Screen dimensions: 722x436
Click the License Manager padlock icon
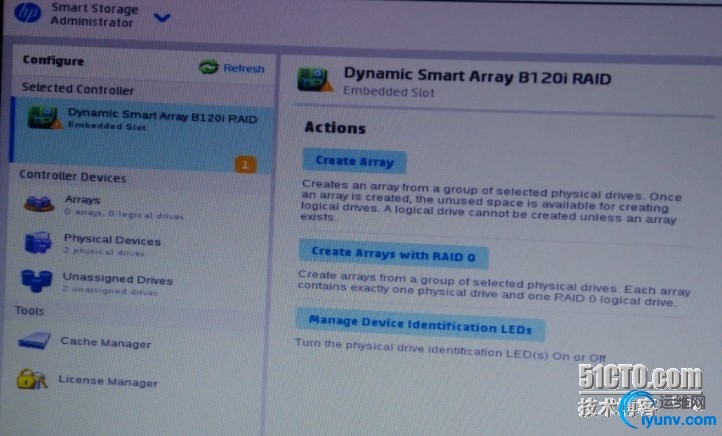pos(31,379)
